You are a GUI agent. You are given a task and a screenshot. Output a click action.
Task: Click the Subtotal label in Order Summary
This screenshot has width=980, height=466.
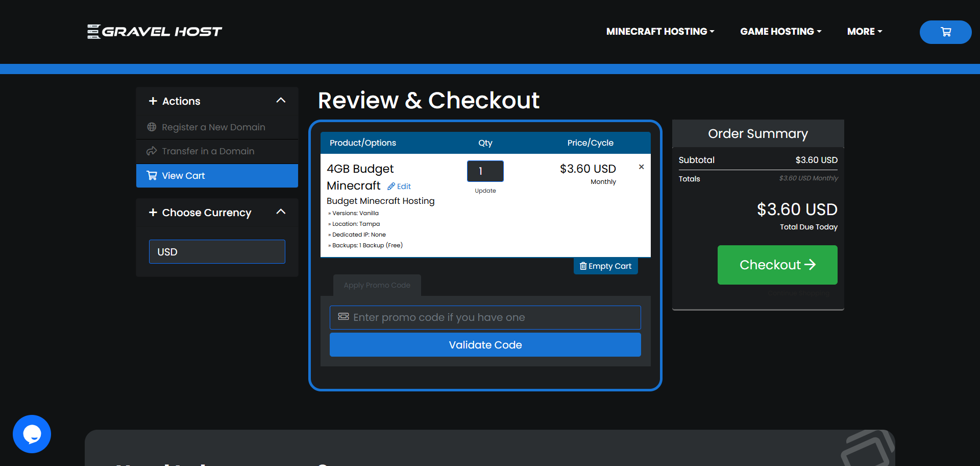(x=696, y=160)
